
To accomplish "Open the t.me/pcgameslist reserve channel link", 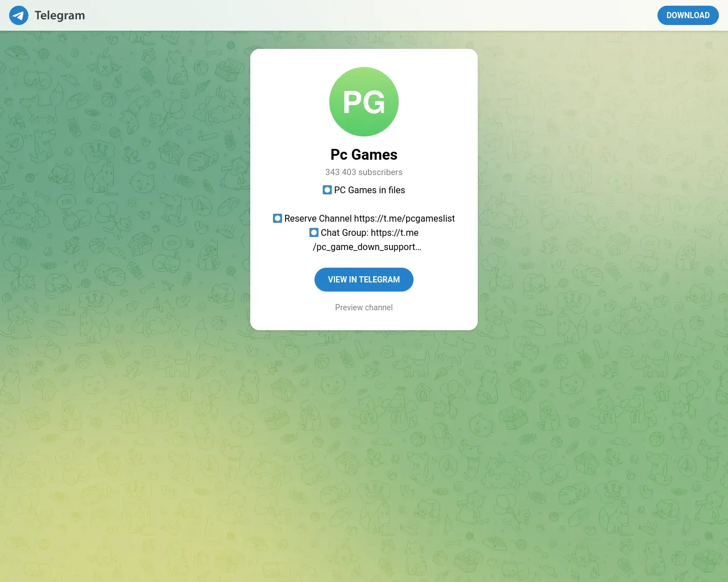I will tap(404, 218).
